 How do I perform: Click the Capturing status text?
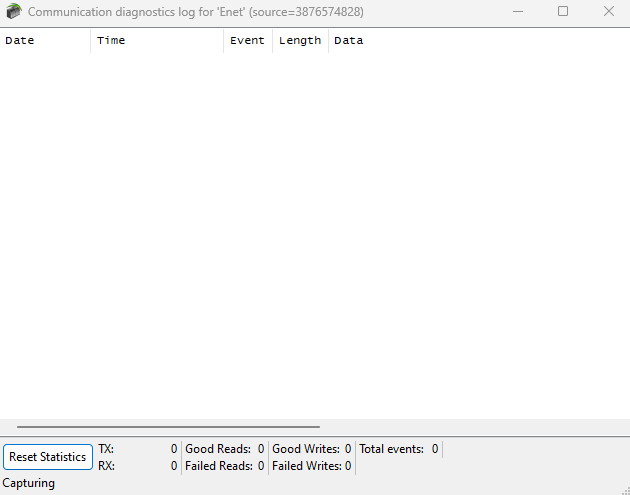click(29, 483)
